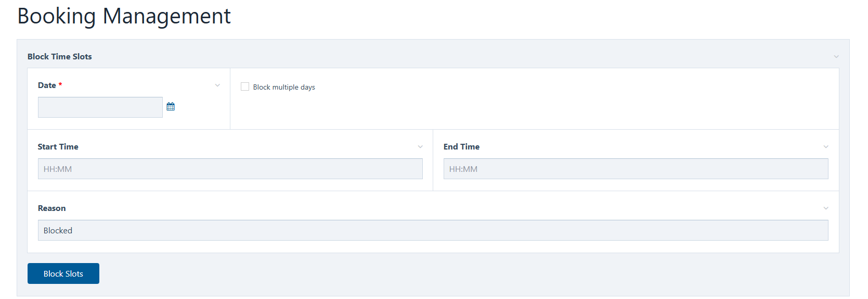The height and width of the screenshot is (299, 868).
Task: Click the Booking Management page heading
Action: pyautogui.click(x=124, y=16)
